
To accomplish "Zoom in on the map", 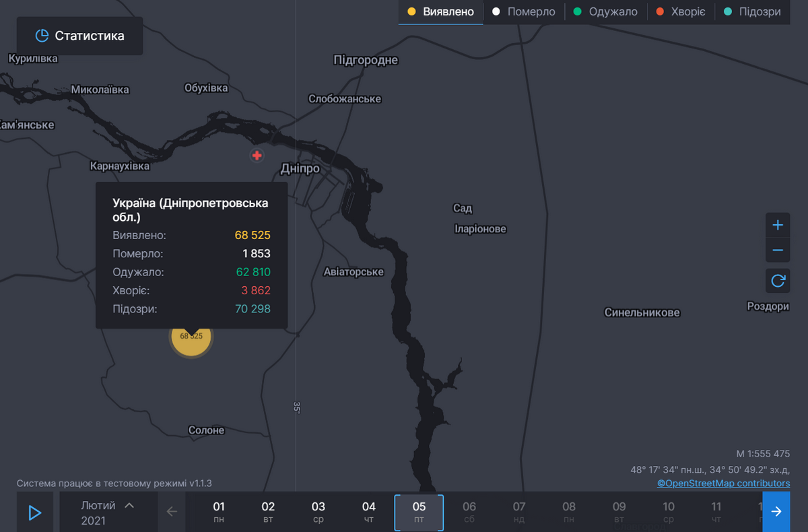I will pos(777,225).
